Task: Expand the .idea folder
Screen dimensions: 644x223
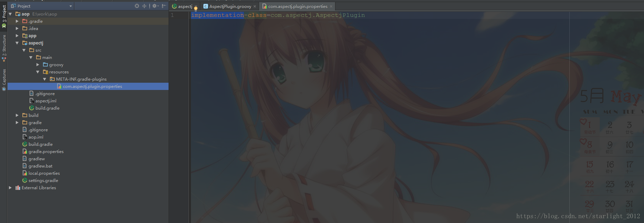Action: (17, 29)
